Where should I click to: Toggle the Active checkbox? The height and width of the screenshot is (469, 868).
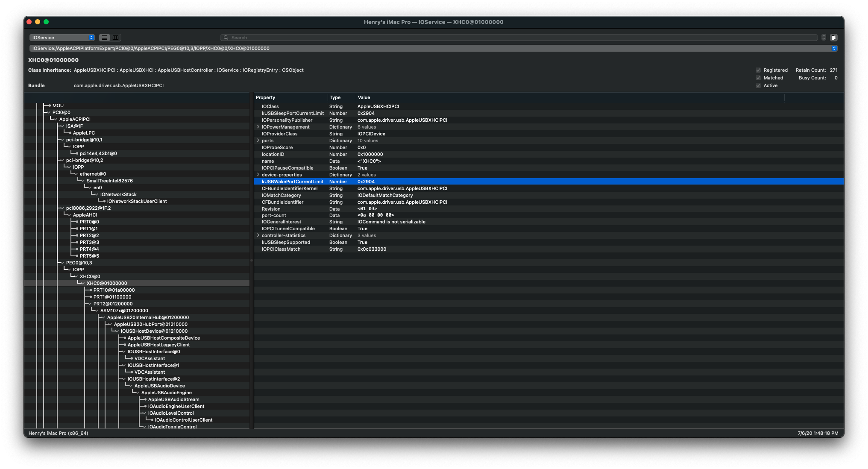coord(759,85)
